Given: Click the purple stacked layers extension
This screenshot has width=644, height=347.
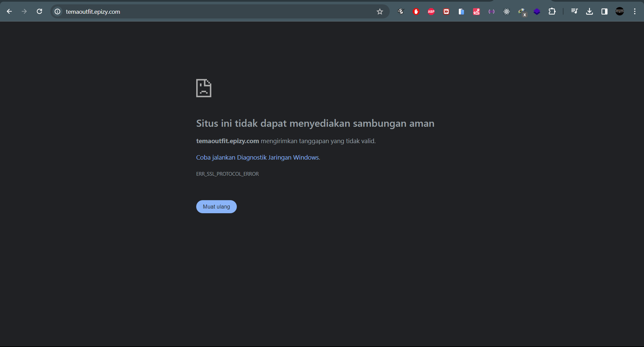Looking at the screenshot, I should [x=537, y=12].
